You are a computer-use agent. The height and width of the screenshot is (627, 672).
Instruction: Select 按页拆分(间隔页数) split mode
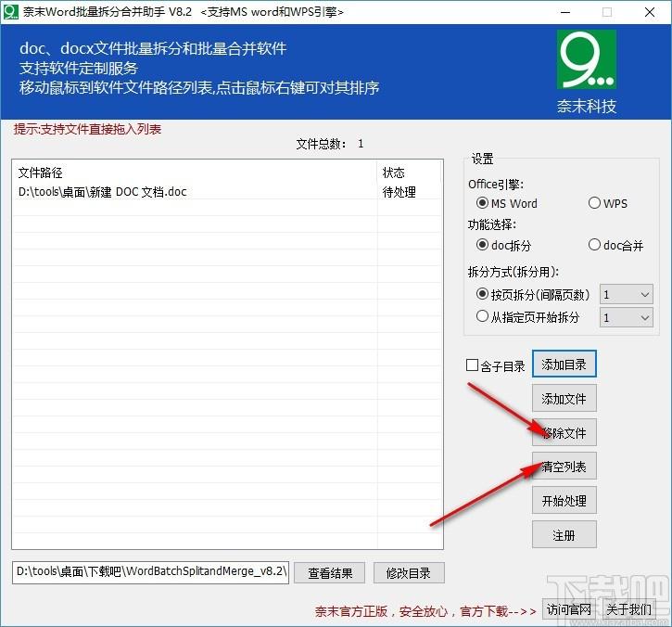coord(533,295)
